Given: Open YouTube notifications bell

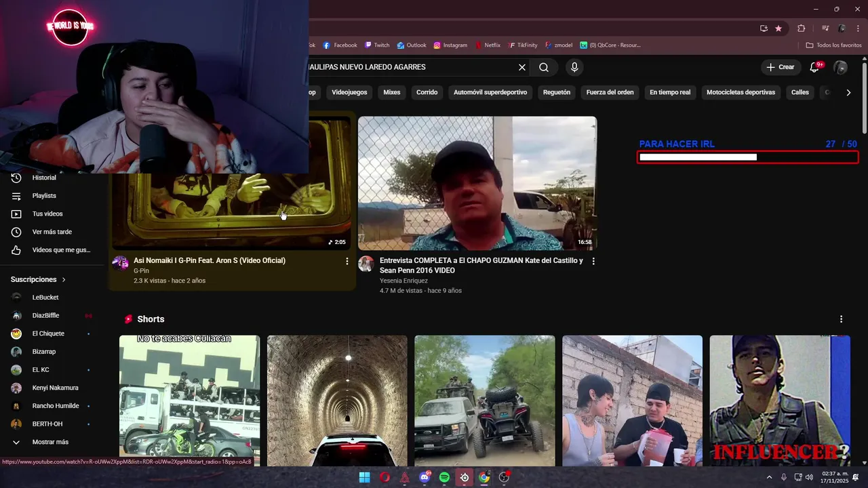Looking at the screenshot, I should (815, 67).
